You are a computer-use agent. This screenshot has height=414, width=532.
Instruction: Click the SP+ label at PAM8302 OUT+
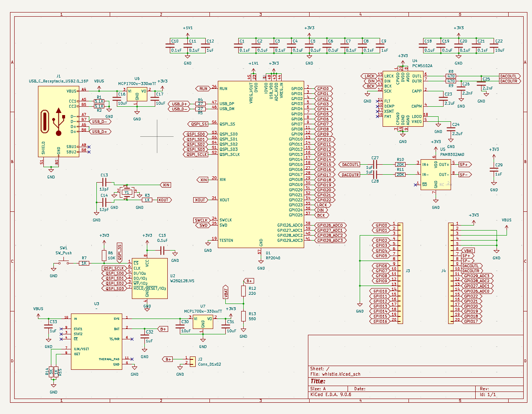coord(464,165)
